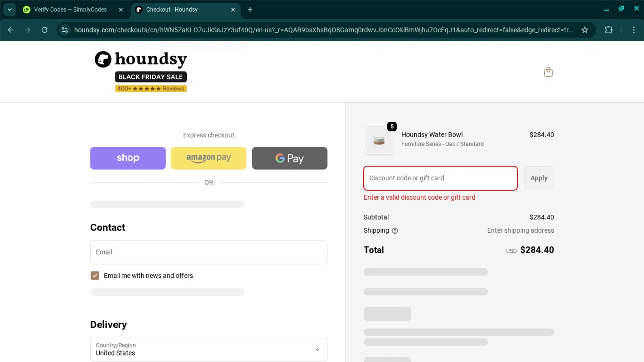Click the Houndsy logo

[x=141, y=59]
